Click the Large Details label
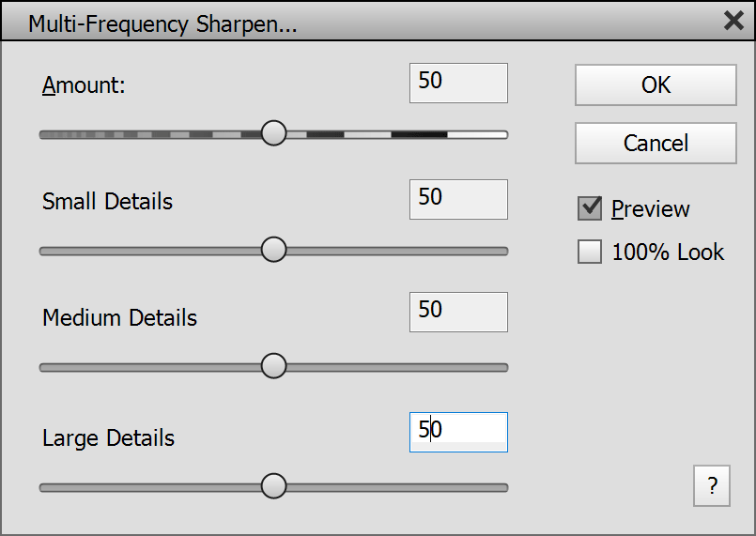Screen dimensions: 756x536 (x=108, y=437)
